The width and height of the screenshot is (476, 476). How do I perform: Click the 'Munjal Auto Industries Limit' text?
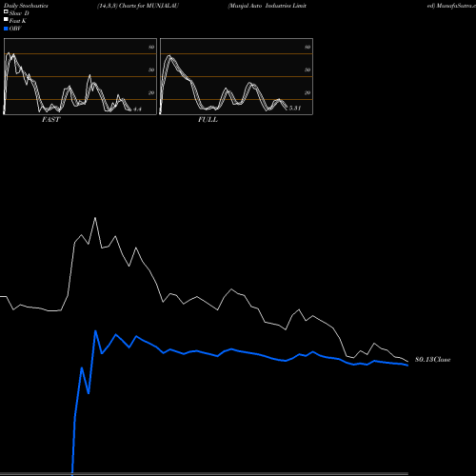[x=268, y=6]
